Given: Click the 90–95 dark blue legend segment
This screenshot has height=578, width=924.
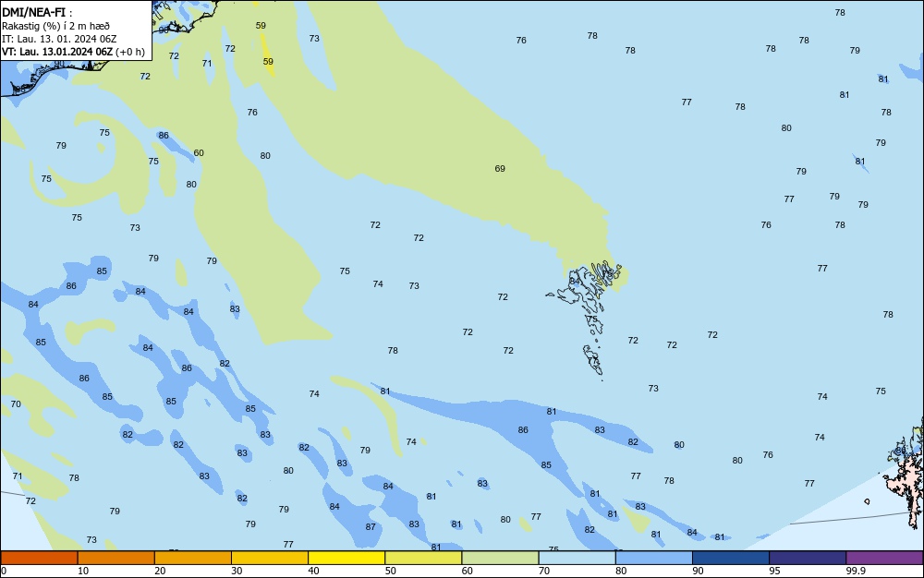Looking at the screenshot, I should coord(731,558).
